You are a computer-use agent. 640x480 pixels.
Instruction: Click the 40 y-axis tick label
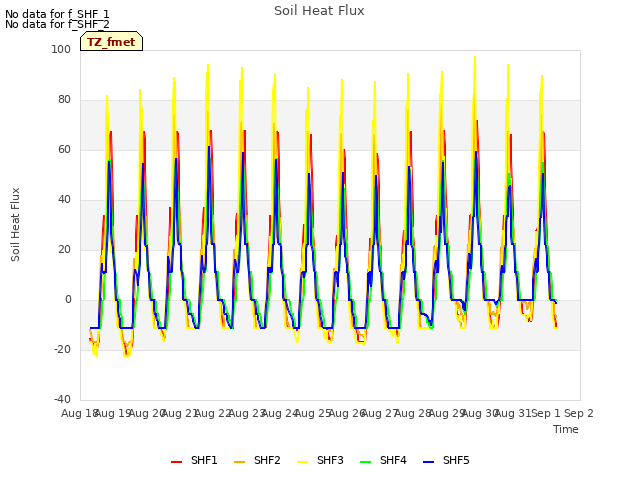64,200
